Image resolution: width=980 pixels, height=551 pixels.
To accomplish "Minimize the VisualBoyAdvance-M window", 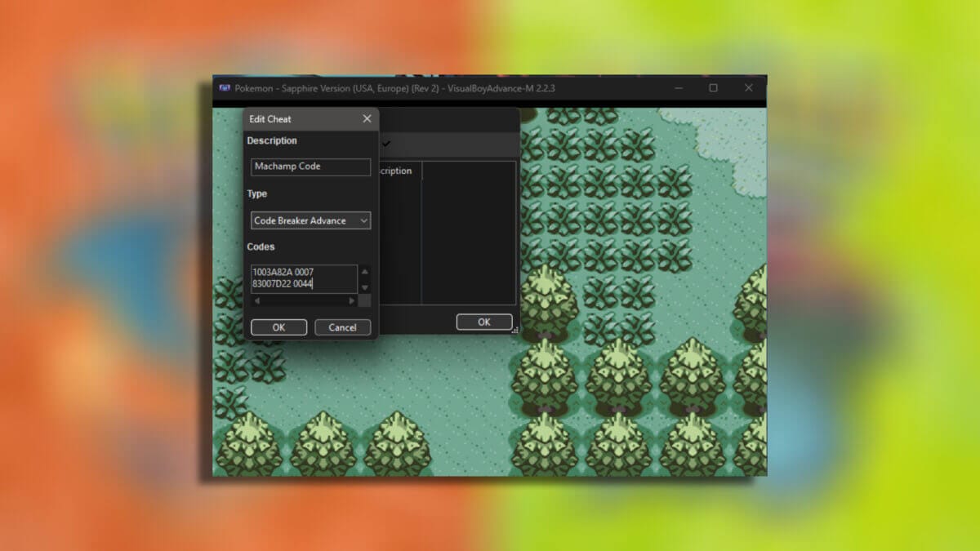I will (678, 88).
